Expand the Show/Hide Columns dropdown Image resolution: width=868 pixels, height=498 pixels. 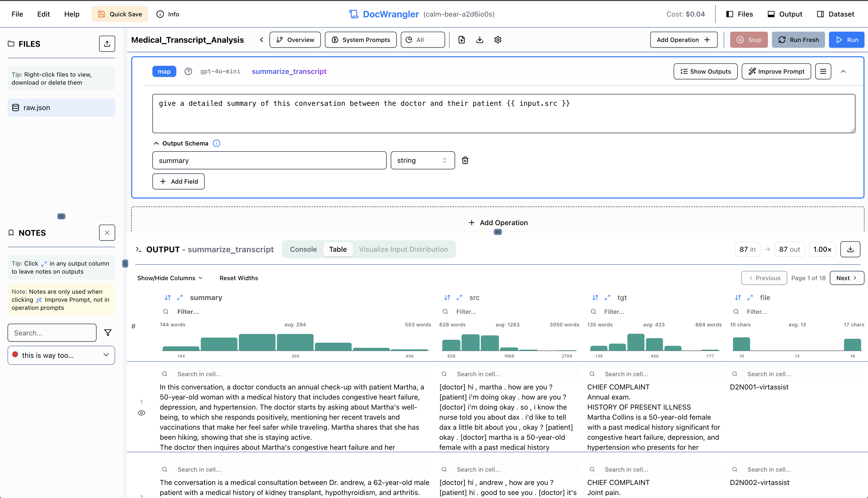(170, 278)
